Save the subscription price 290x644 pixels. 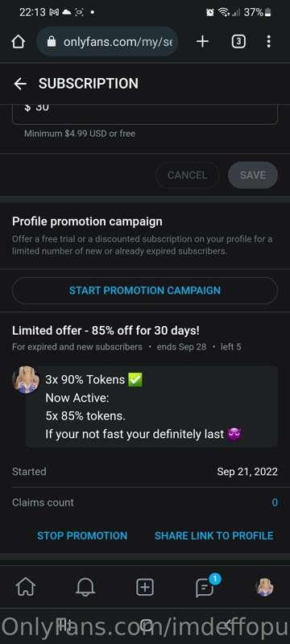[x=253, y=175]
